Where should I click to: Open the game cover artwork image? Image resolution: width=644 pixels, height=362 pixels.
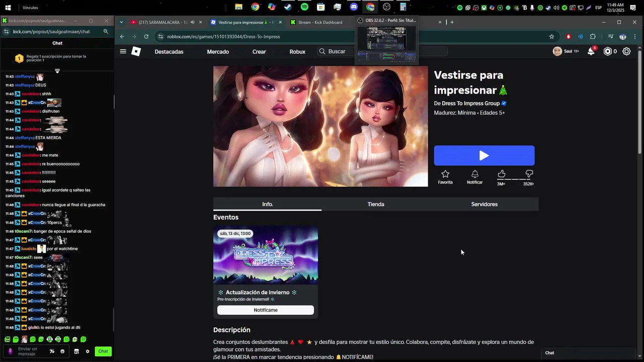tap(320, 126)
